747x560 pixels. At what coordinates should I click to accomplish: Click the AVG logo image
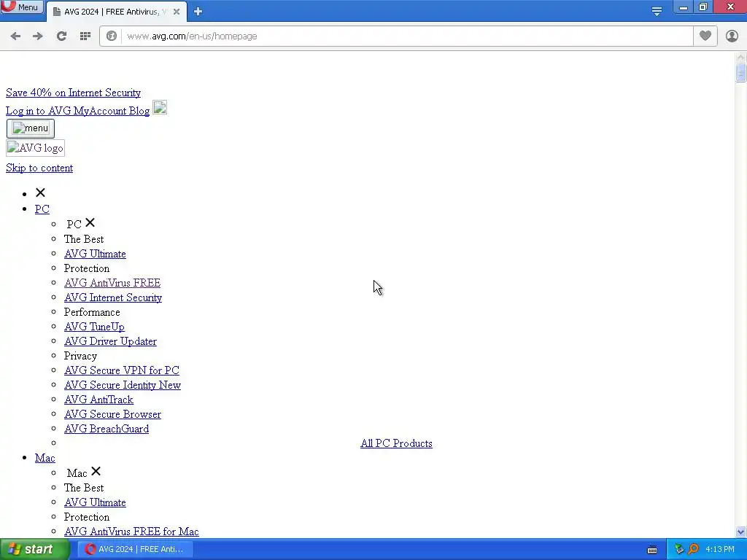click(35, 148)
